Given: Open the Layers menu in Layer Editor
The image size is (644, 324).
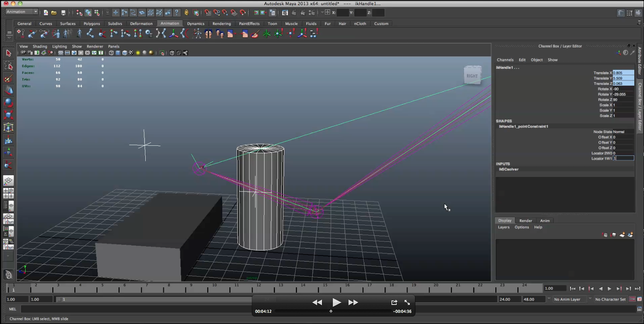Looking at the screenshot, I should click(504, 227).
